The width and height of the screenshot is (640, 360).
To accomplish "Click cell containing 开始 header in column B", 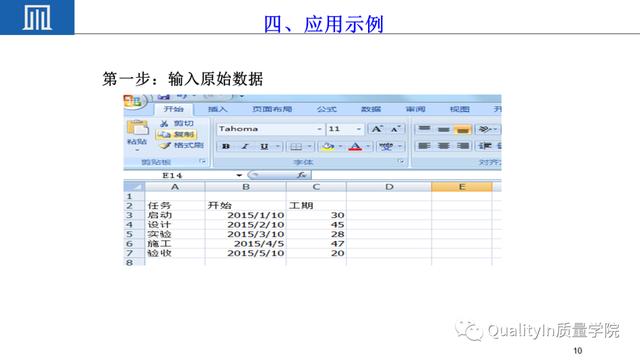I will click(246, 205).
